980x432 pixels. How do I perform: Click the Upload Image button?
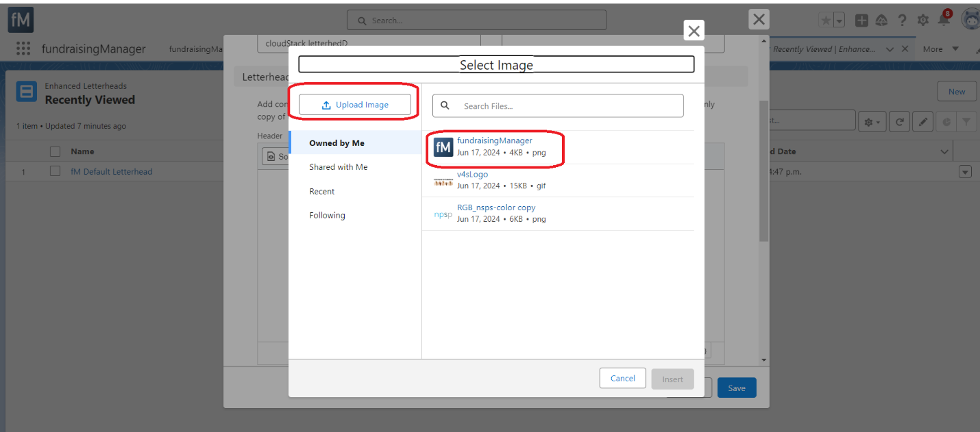click(355, 105)
